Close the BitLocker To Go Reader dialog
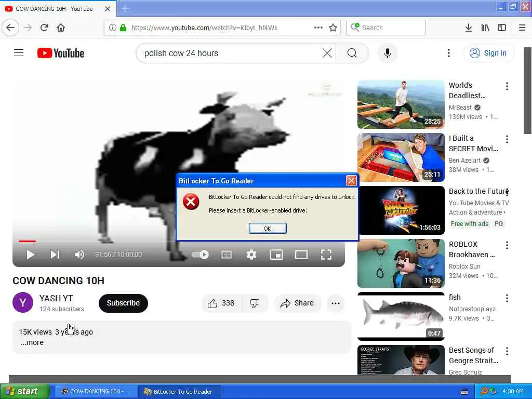Viewport: 532px width, 399px height. pyautogui.click(x=351, y=180)
